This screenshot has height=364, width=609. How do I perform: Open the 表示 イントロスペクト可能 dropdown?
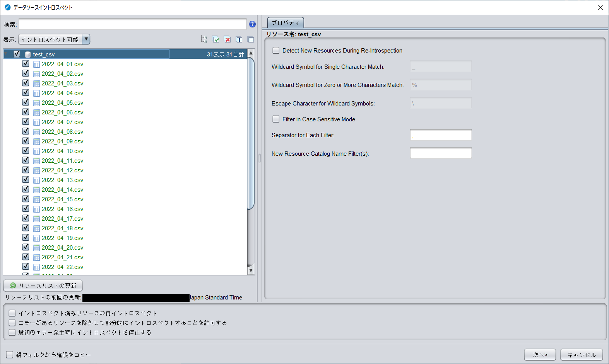point(54,39)
